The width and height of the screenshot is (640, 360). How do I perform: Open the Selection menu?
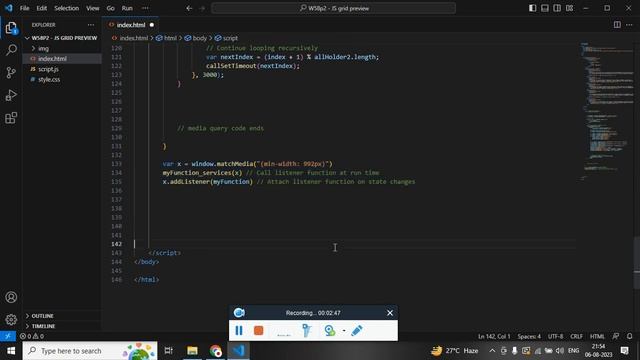click(67, 8)
